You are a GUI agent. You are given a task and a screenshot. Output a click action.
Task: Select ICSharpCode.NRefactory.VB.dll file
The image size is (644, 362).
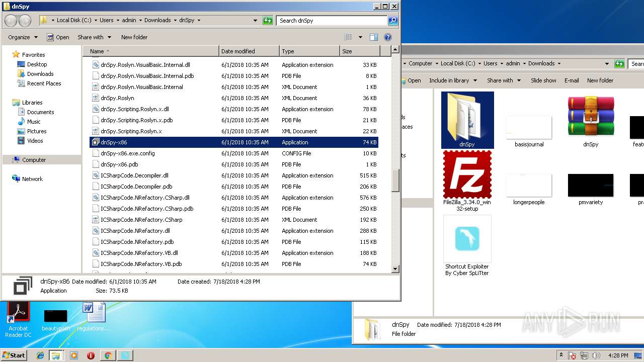tap(234, 253)
